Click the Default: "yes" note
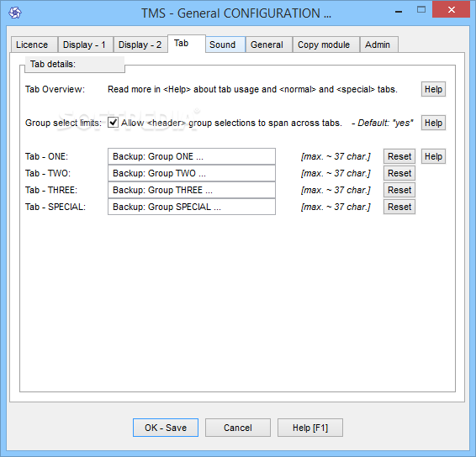Viewport: 476px width, 457px height. click(x=383, y=123)
